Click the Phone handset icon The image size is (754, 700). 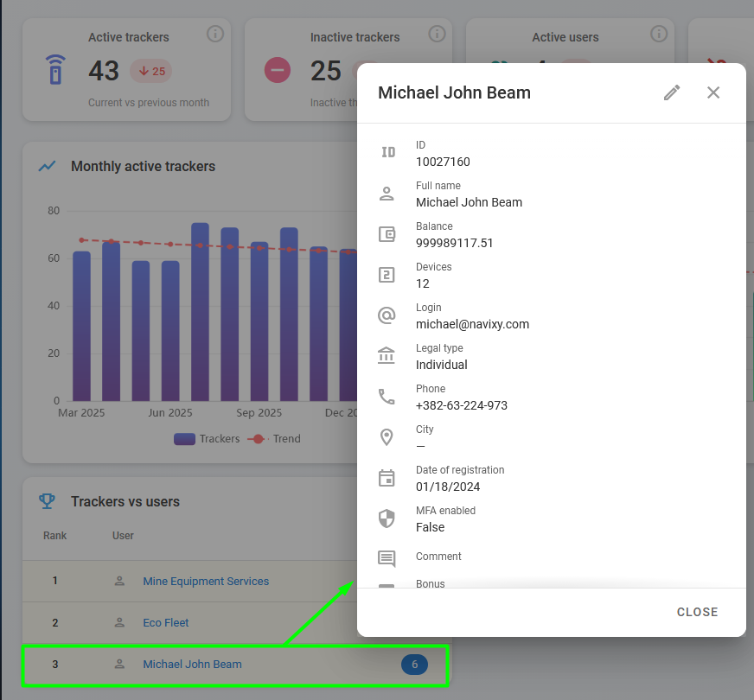coord(387,397)
